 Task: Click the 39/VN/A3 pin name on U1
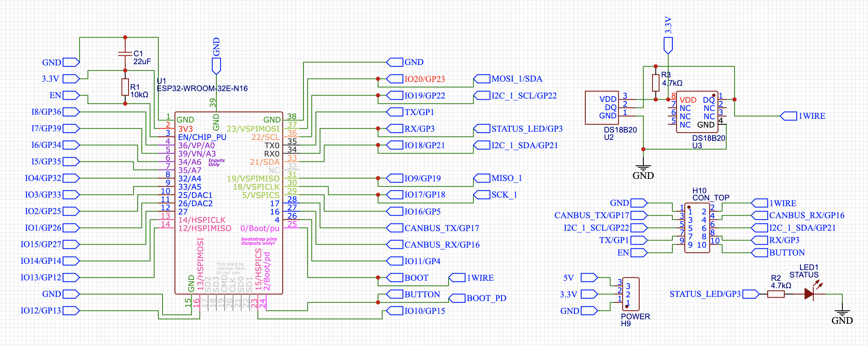tap(197, 154)
